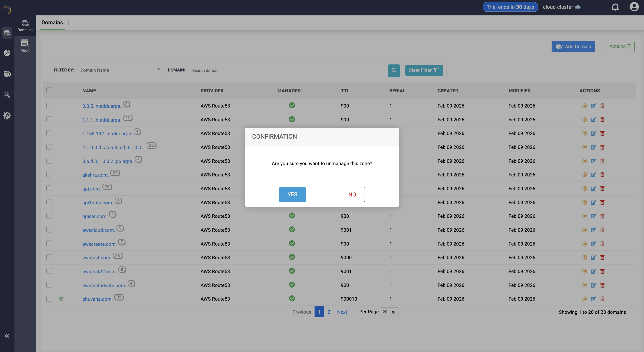Change the Per Page count selector
Image resolution: width=644 pixels, height=352 pixels.
[389, 312]
